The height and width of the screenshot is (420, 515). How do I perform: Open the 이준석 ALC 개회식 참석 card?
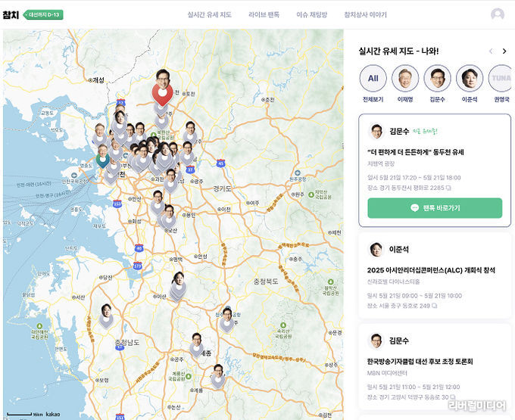(x=435, y=276)
